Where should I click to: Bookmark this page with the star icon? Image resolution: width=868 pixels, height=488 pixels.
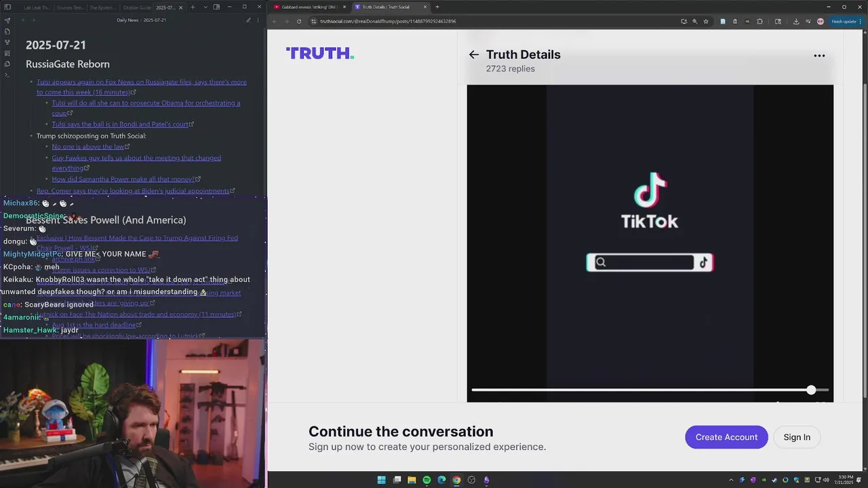point(706,21)
